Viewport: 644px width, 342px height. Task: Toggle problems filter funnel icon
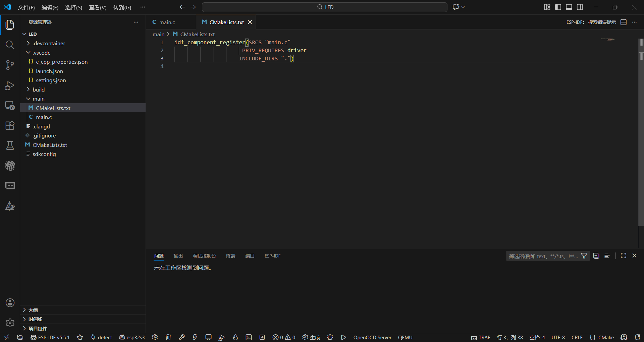point(584,256)
